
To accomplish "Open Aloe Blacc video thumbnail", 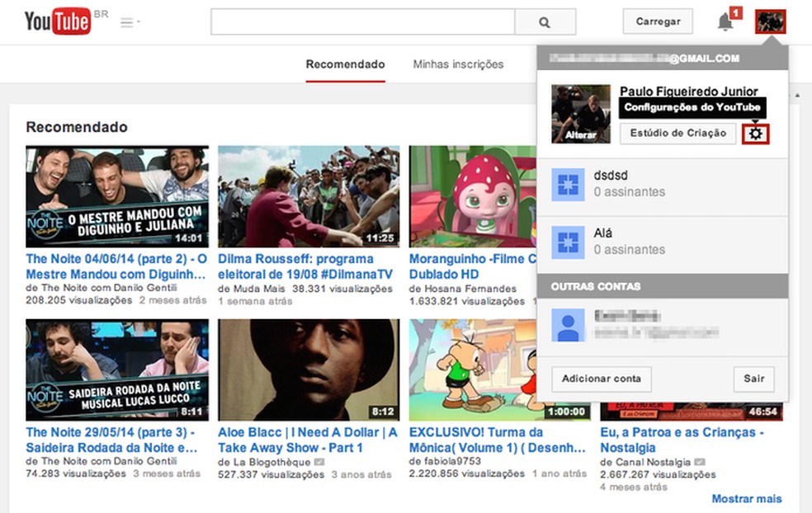I will click(309, 370).
